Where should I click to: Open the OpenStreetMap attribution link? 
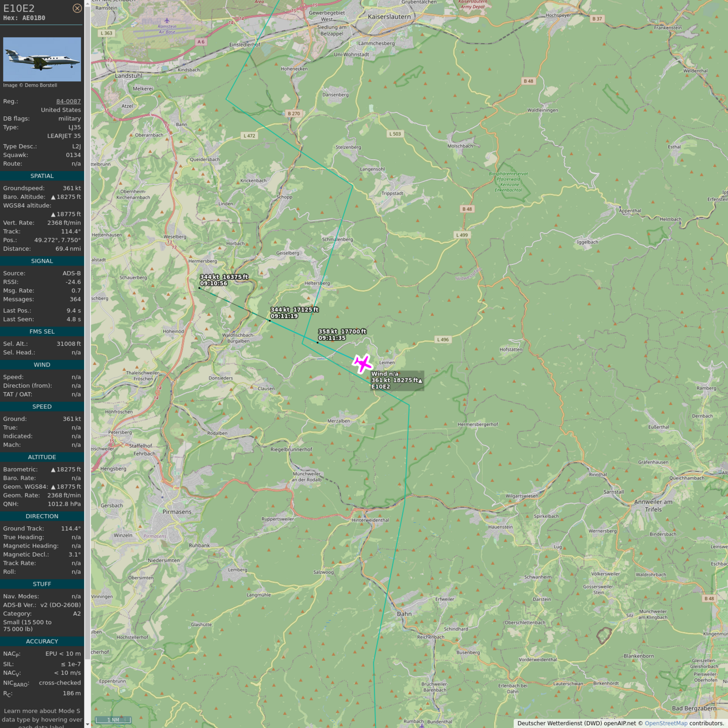(x=666, y=723)
